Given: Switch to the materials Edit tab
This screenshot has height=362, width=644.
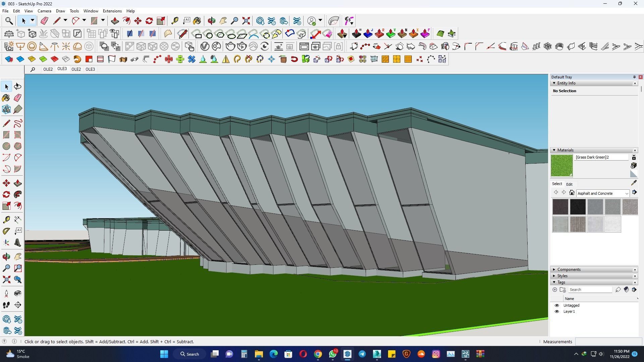Looking at the screenshot, I should [x=569, y=184].
